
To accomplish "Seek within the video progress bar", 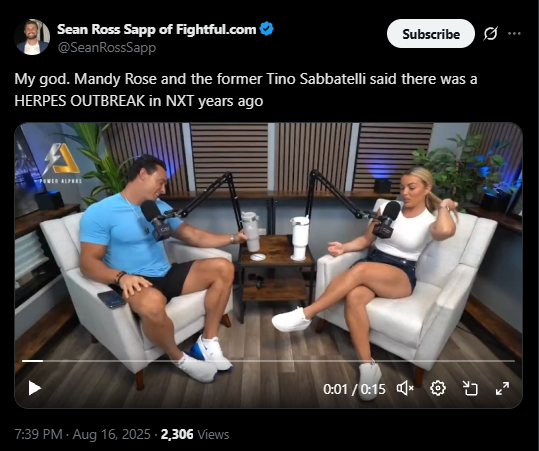I will pyautogui.click(x=268, y=361).
